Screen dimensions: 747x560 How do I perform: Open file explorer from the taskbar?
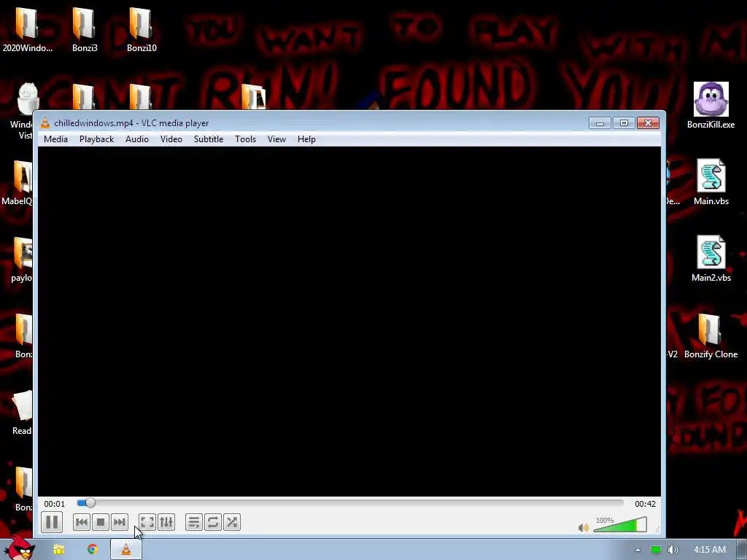(59, 550)
